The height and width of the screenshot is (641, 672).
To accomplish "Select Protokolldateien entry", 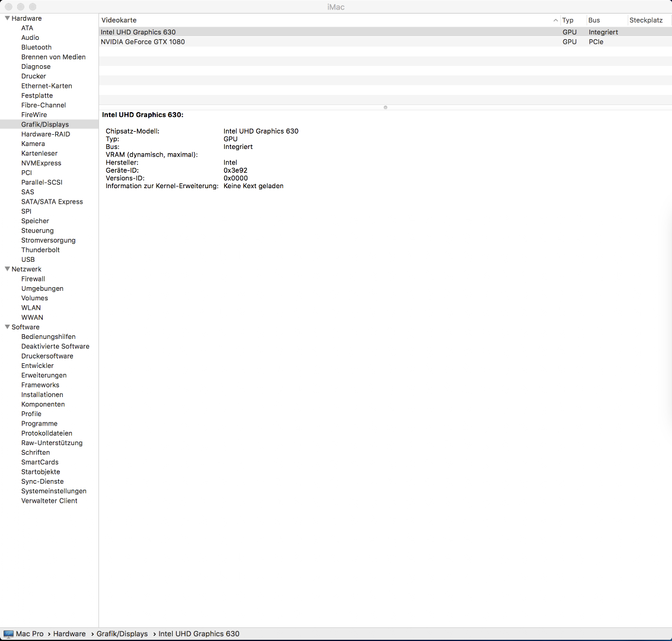I will 47,433.
